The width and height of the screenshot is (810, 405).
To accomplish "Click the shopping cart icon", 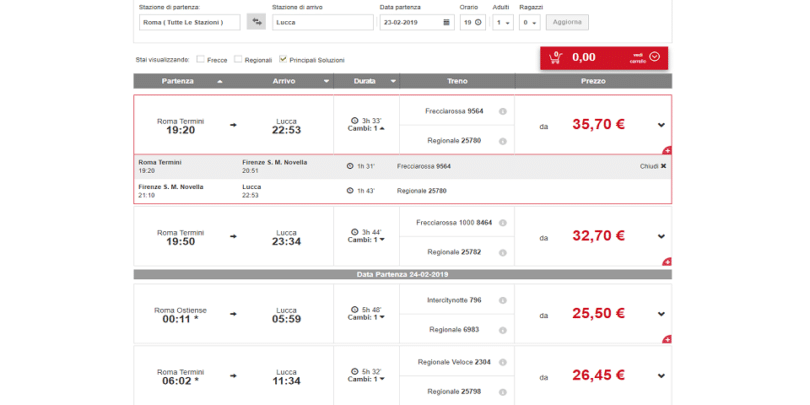I will pyautogui.click(x=556, y=57).
